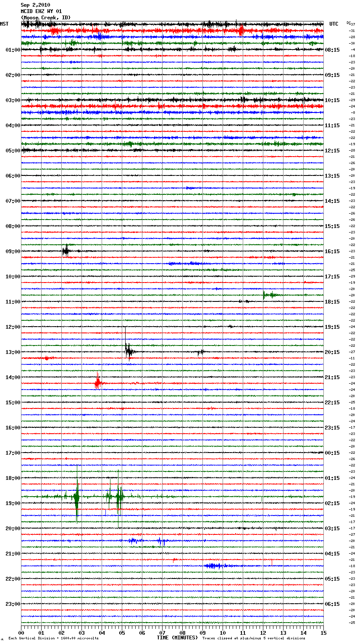
Task: Choose the 00:15 UTC row label
Action: (332, 453)
